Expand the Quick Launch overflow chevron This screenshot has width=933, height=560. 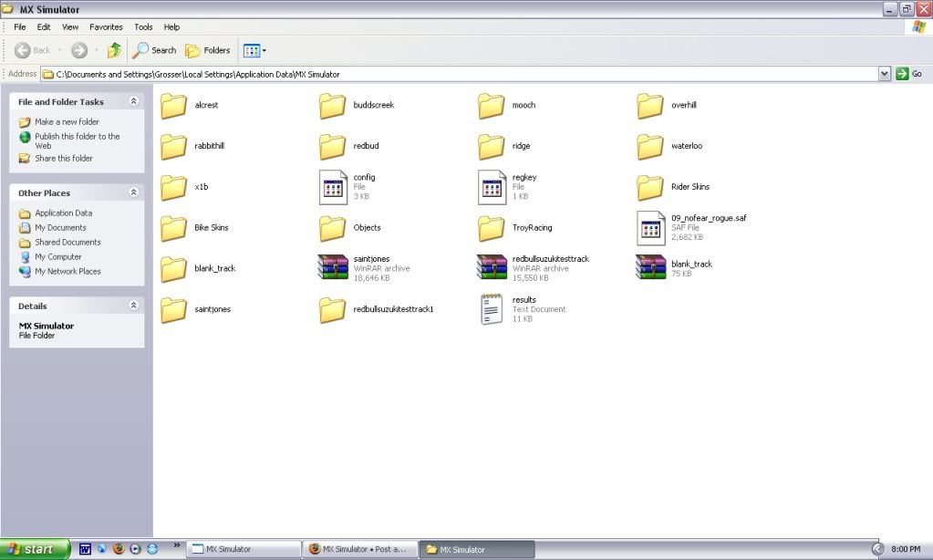click(177, 545)
